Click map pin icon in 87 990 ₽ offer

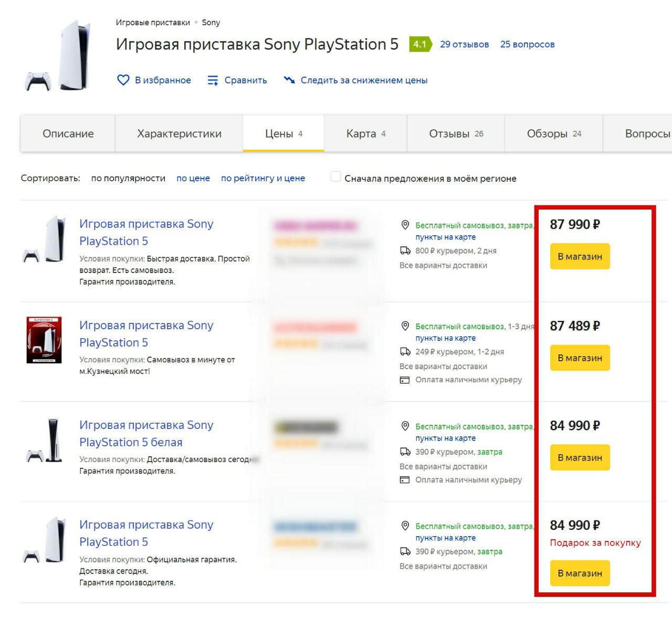pos(405,225)
